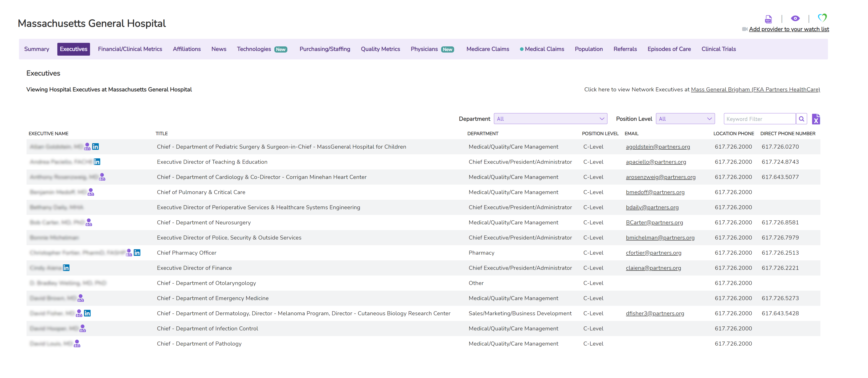Export executives to Excel icon

coord(816,119)
